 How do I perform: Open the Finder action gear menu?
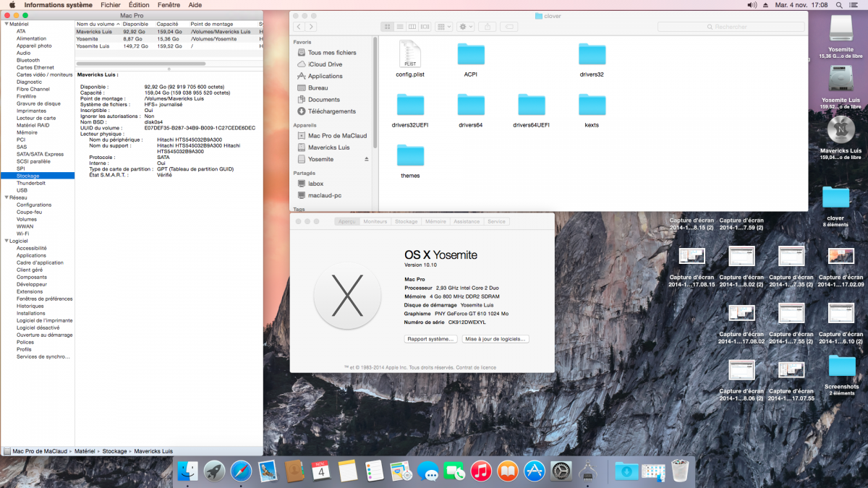465,27
